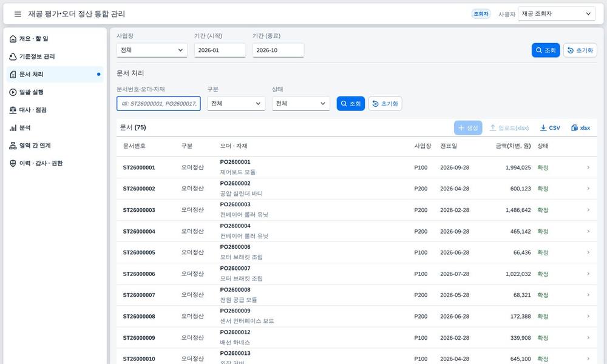Click the 영역 간 연계 network icon
The image size is (607, 364).
tap(13, 146)
